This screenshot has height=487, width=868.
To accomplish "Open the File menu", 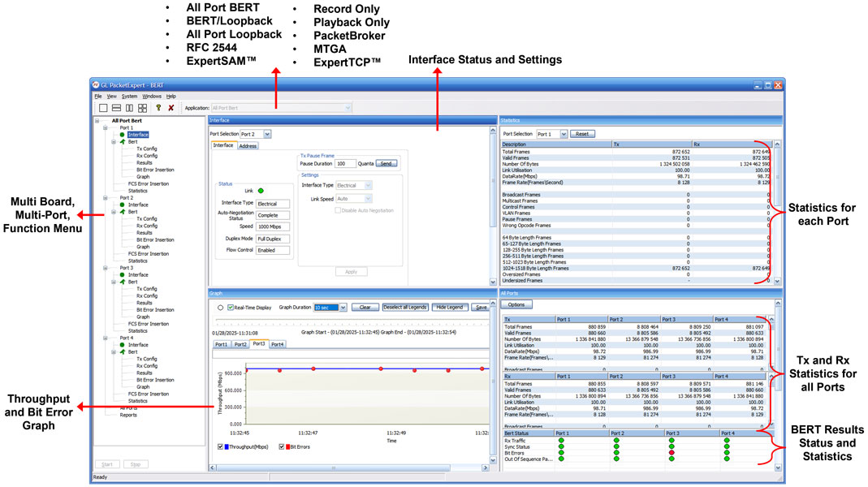I will tap(98, 97).
